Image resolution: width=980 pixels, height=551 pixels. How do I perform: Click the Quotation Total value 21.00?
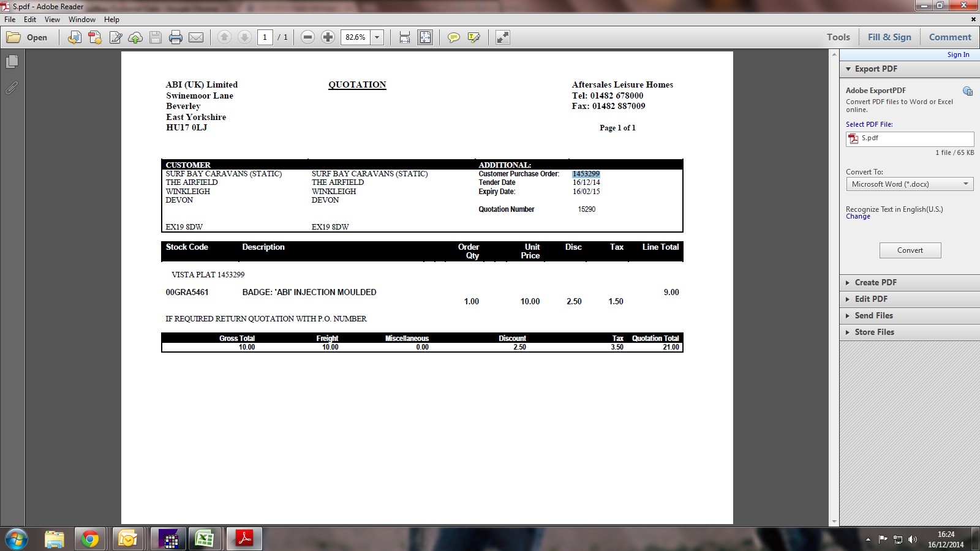tap(671, 347)
